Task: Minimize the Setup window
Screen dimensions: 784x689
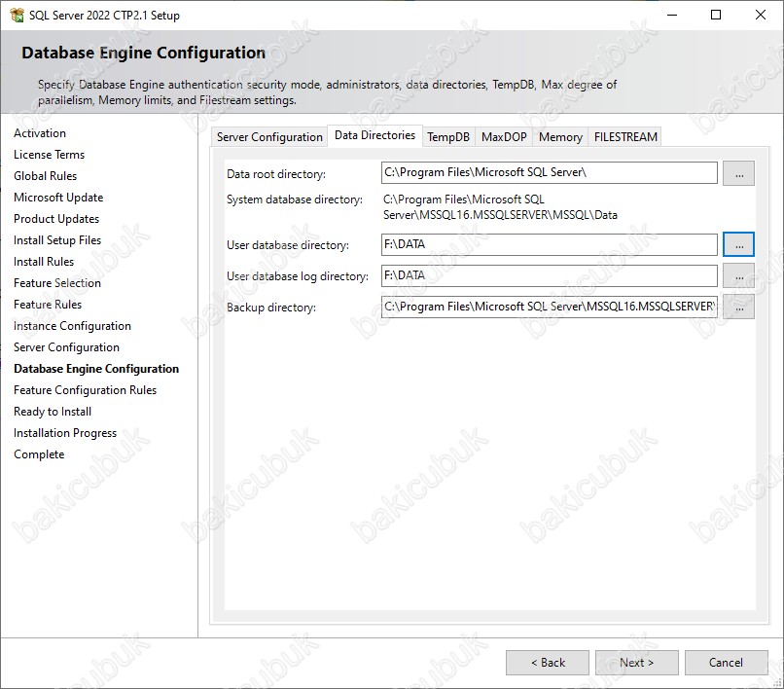Action: click(x=672, y=15)
